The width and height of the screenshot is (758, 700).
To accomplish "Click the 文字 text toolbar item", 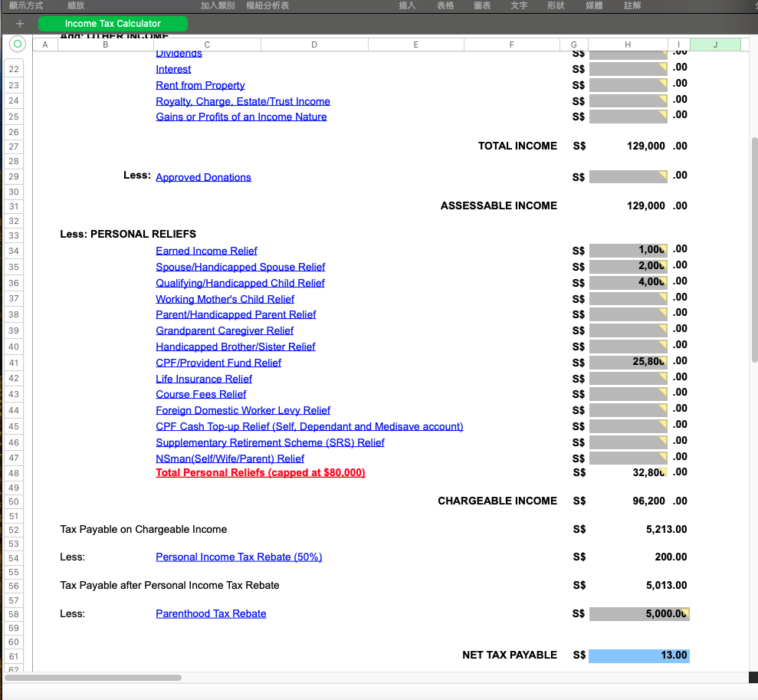I will coord(519,5).
